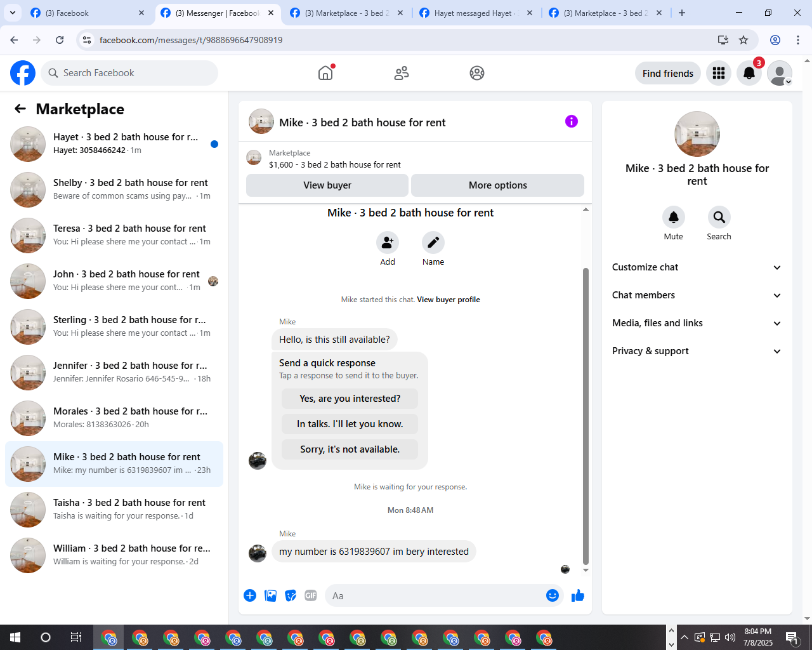Click the View buyer button
This screenshot has width=812, height=650.
tap(327, 185)
